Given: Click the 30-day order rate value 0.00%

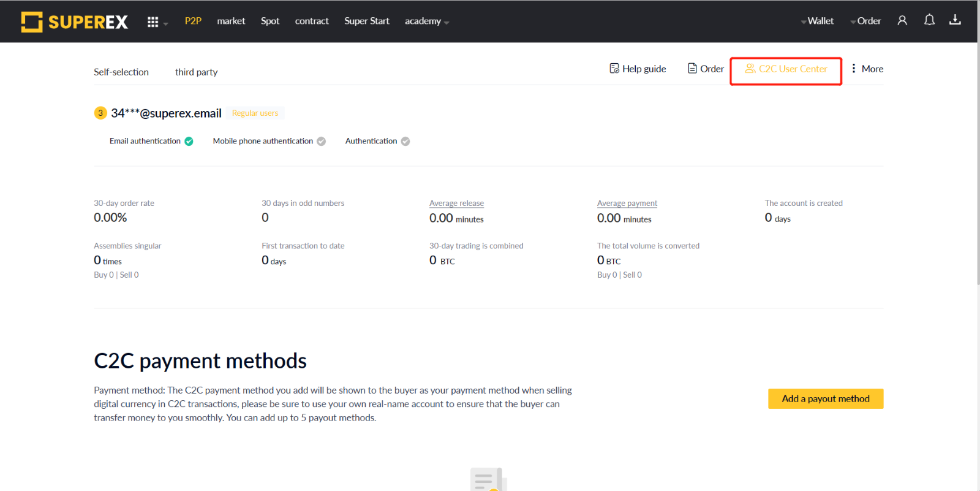Looking at the screenshot, I should point(110,218).
